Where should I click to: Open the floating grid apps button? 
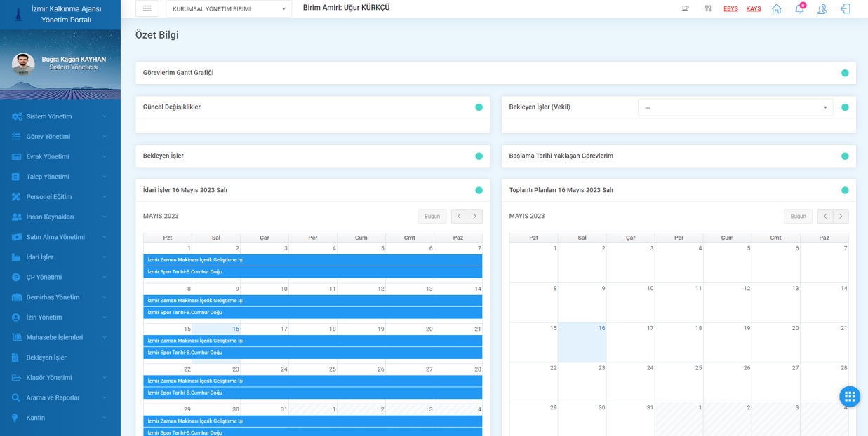pyautogui.click(x=850, y=396)
